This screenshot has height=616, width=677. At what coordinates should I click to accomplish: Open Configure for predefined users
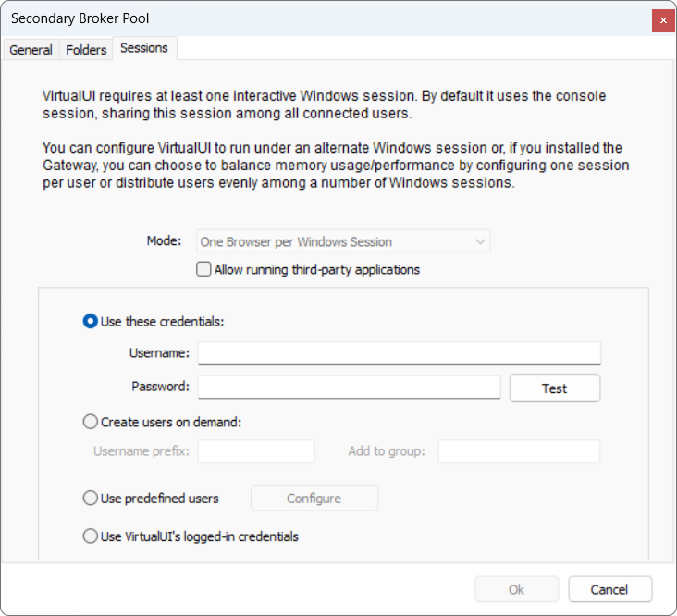click(x=314, y=498)
